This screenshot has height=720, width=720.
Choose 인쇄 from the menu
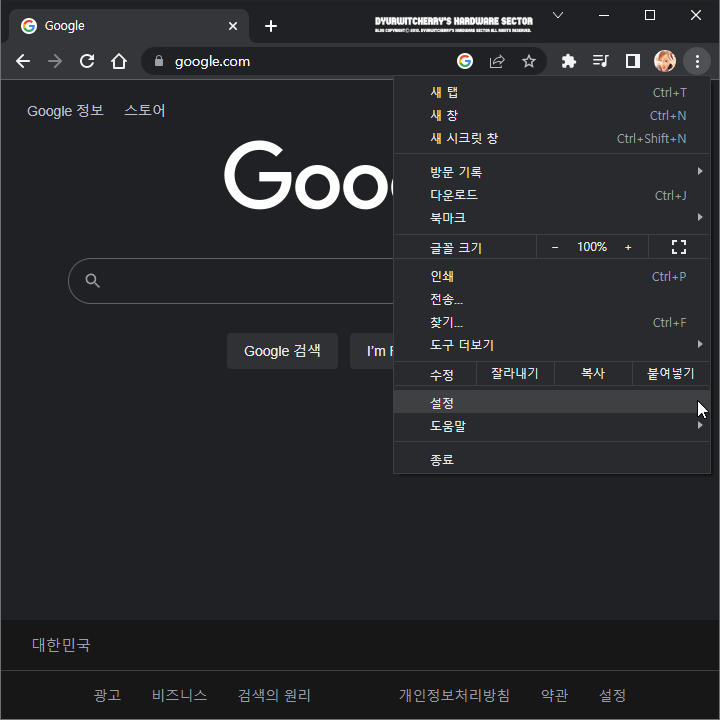click(x=552, y=276)
